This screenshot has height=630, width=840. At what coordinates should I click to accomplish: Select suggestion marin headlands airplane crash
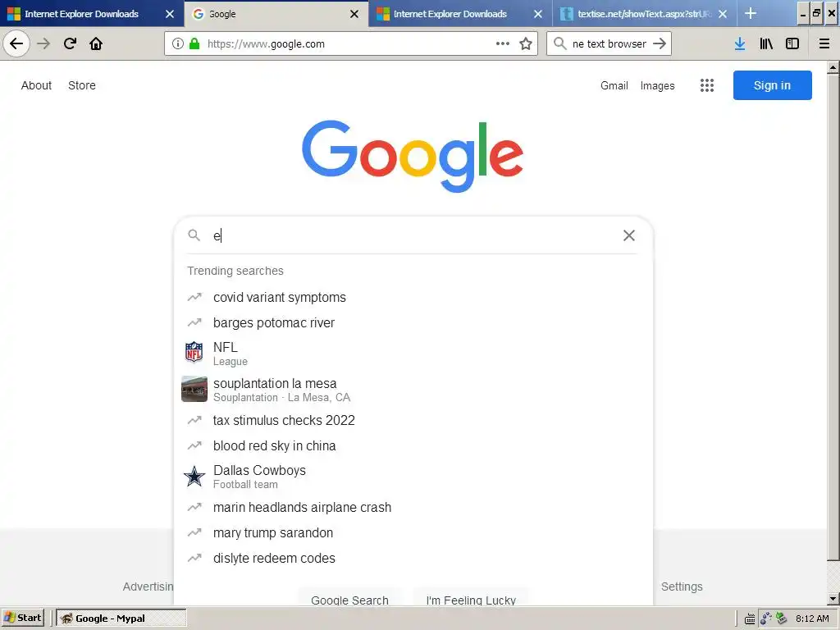click(413, 507)
